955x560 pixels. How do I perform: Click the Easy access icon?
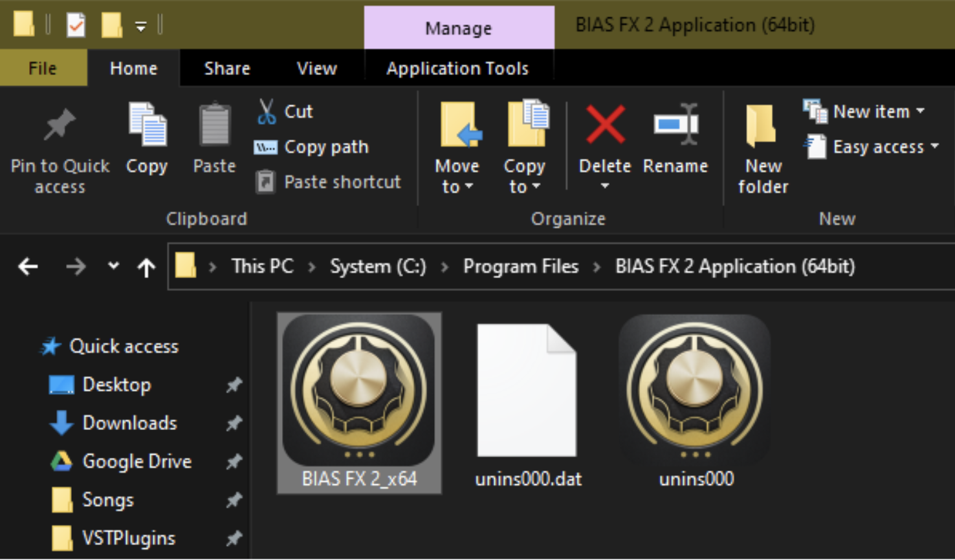[x=815, y=147]
